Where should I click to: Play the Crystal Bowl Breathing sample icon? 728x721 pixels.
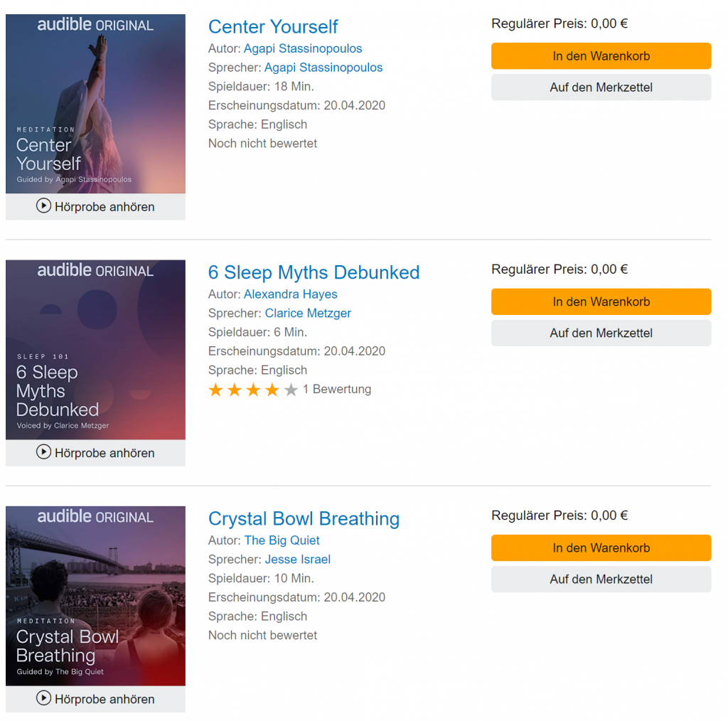(x=44, y=699)
